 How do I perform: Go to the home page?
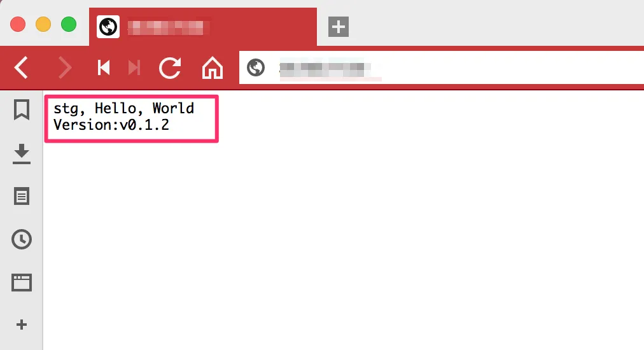[213, 68]
